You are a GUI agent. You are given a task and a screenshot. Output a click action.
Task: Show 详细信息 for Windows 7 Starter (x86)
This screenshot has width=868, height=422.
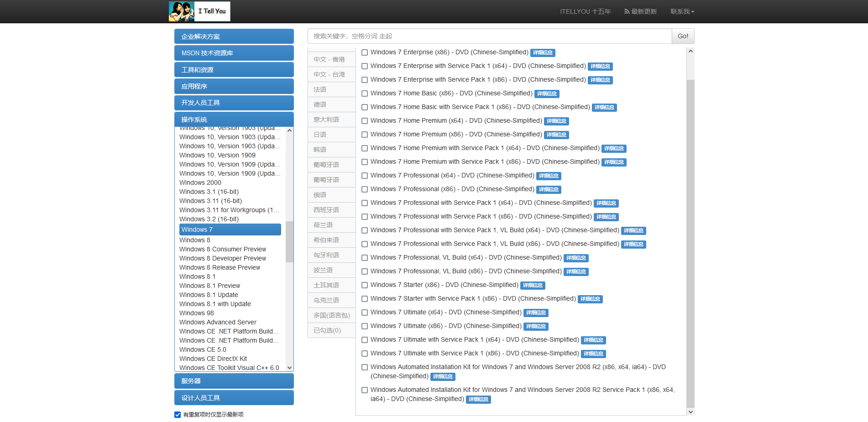point(532,286)
